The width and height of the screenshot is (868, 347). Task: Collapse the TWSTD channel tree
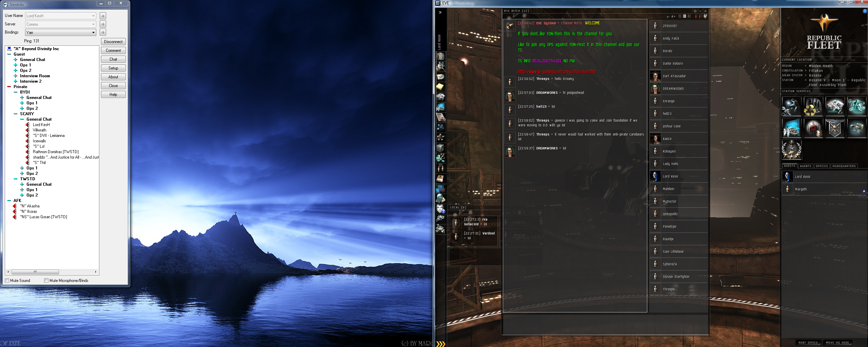point(16,179)
